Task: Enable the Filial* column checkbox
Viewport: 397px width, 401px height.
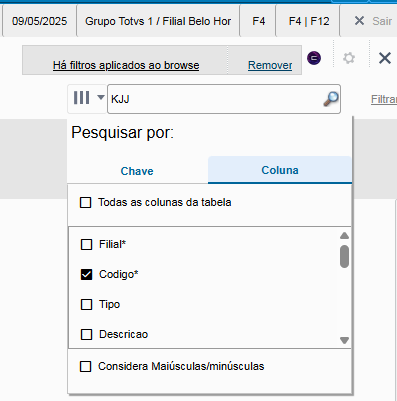Action: [x=87, y=244]
